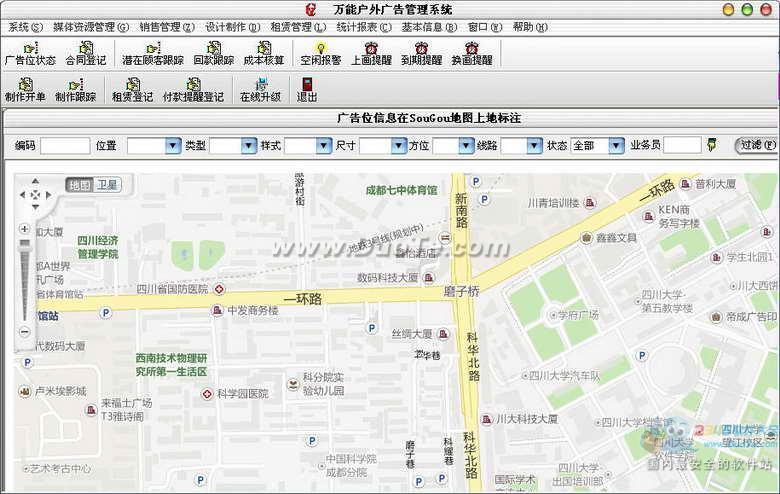Open the 租赁管理 menu
The width and height of the screenshot is (780, 494).
pyautogui.click(x=298, y=27)
